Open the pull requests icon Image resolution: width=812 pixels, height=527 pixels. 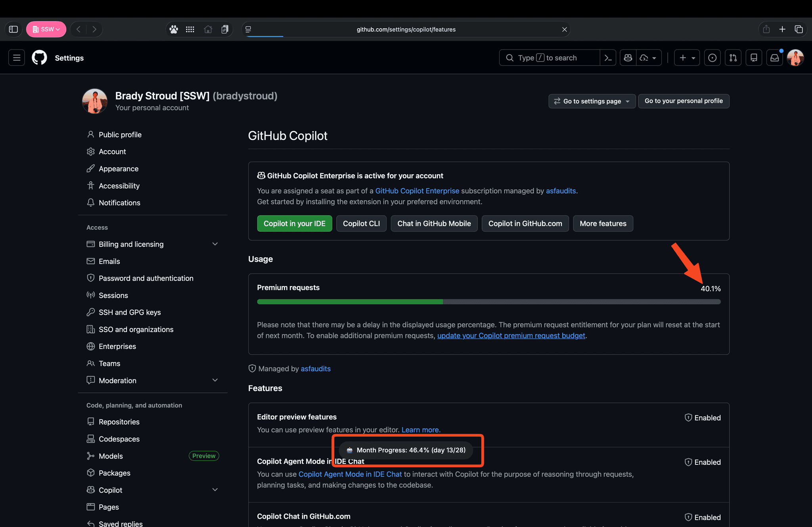[x=733, y=57]
